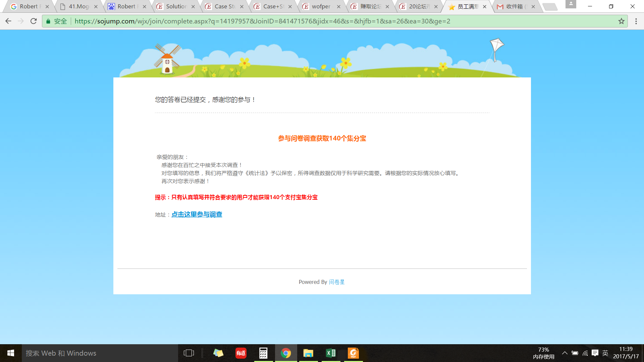Click the browser reload page icon

[34, 21]
